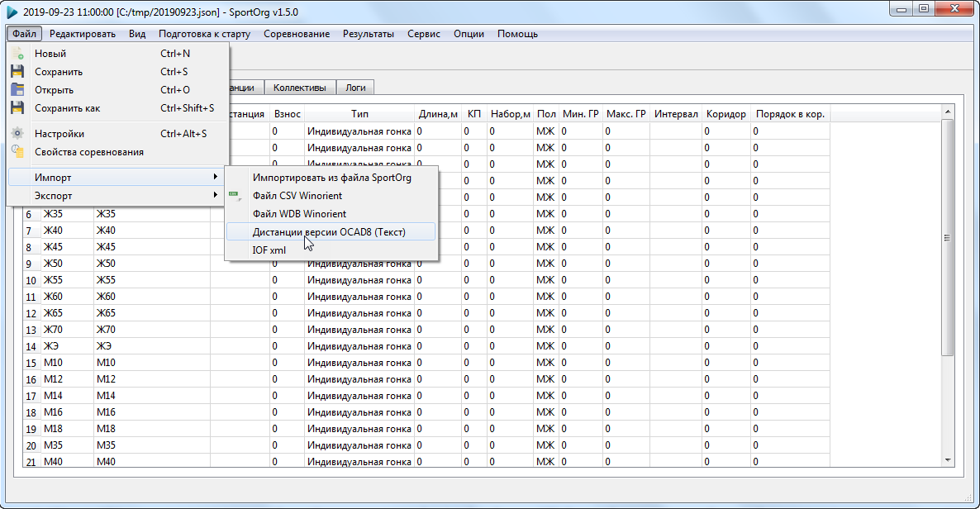
Task: Click the CSV file icon beside Winorient
Action: 235,196
